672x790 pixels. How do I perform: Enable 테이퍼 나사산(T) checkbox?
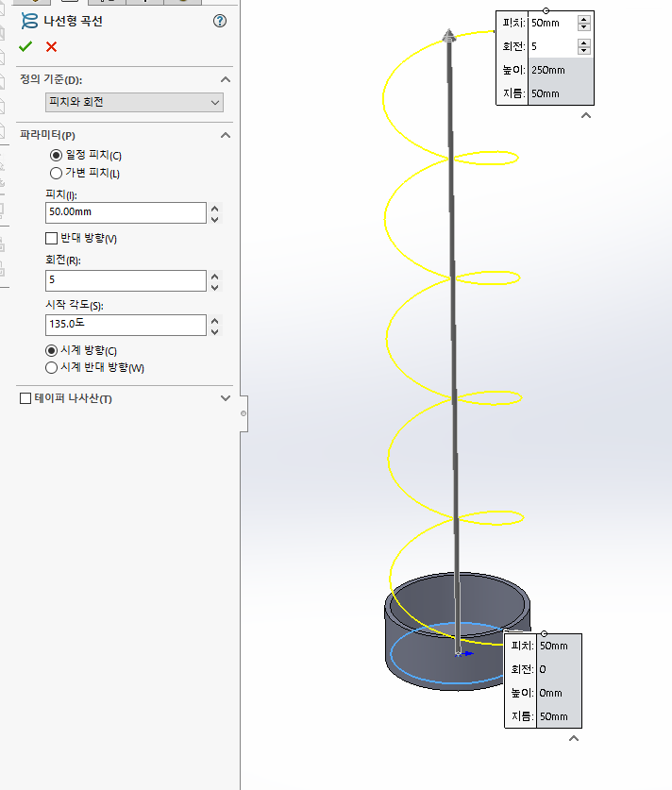point(25,398)
